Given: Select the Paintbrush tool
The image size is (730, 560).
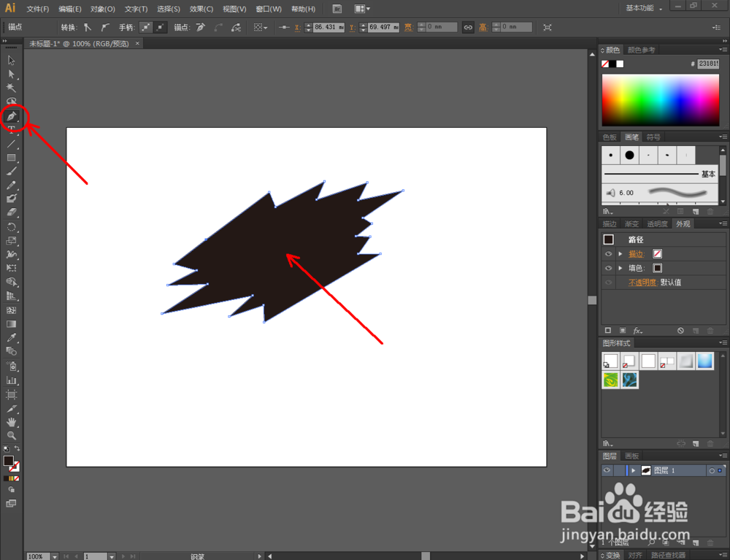Looking at the screenshot, I should click(x=11, y=172).
